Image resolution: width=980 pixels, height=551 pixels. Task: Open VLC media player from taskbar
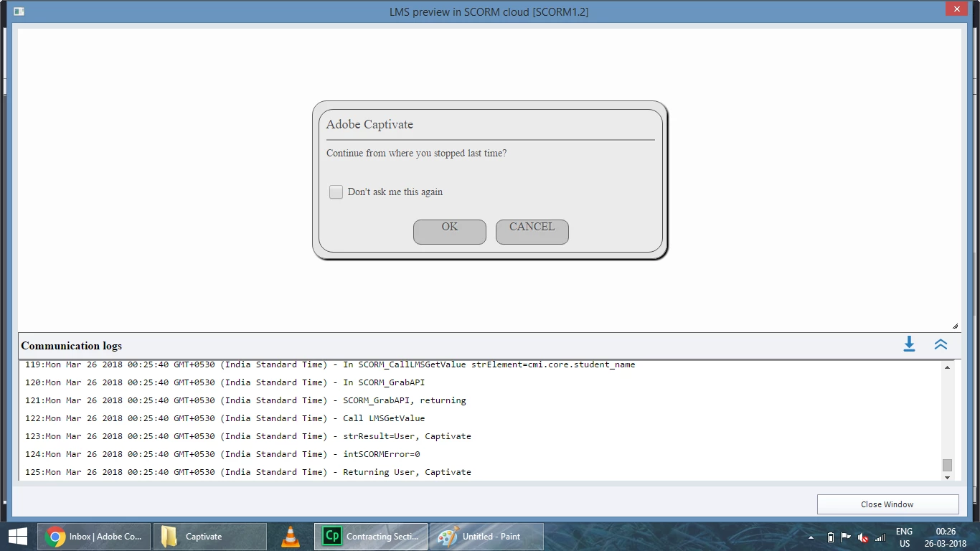tap(291, 537)
